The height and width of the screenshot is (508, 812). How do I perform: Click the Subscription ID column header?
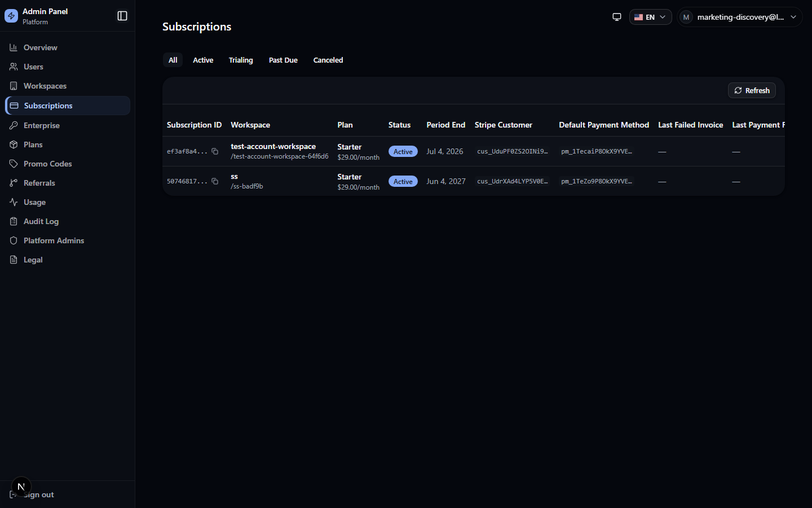tap(194, 125)
